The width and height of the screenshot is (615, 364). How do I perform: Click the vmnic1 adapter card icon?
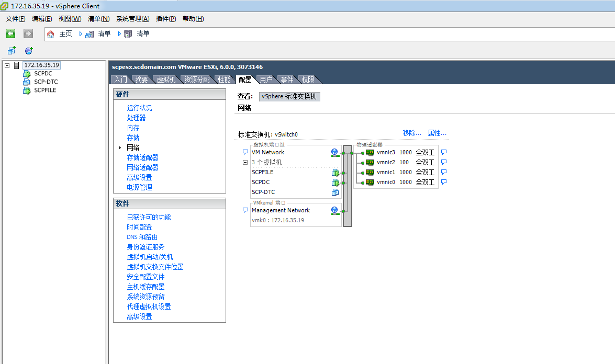370,173
